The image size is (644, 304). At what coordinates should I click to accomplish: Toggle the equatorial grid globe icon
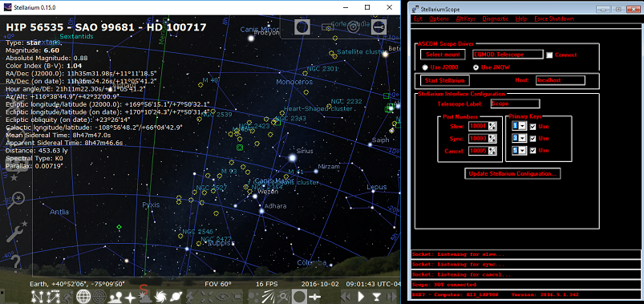(83, 296)
